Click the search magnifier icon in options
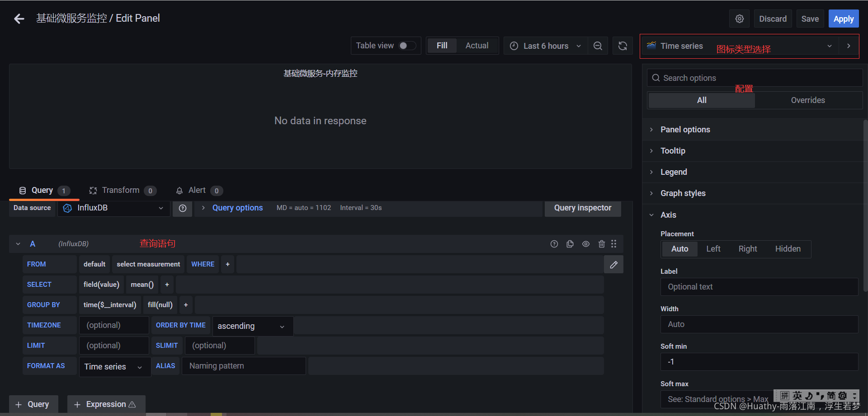This screenshot has width=868, height=416. pyautogui.click(x=656, y=78)
